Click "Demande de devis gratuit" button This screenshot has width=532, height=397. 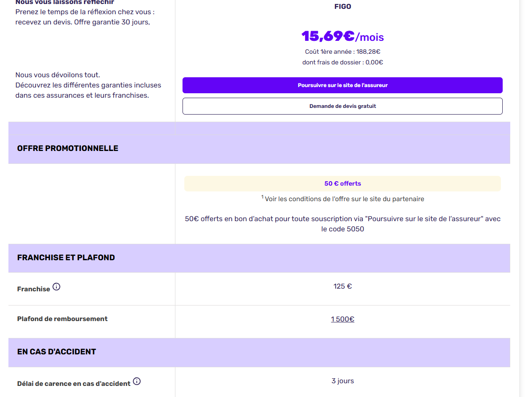point(342,106)
